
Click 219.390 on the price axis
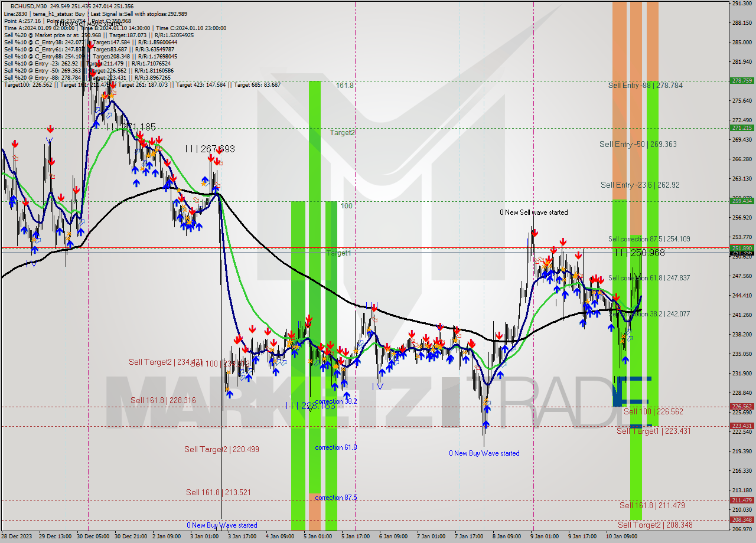coord(742,451)
